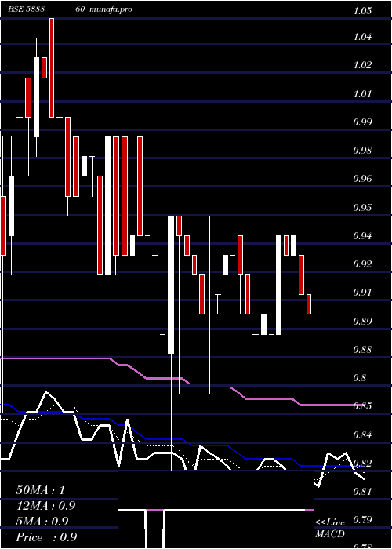This screenshot has height=549, width=392.
Task: Click the 50MA : 1 reading
Action: click(41, 490)
